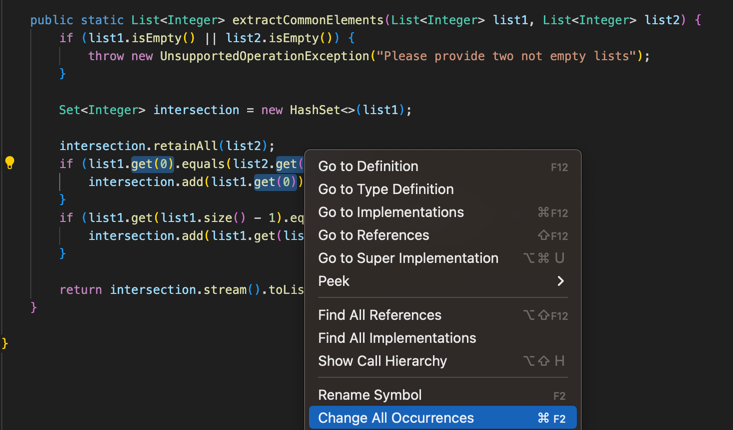733x430 pixels.
Task: Select Go to Super Implementation
Action: tap(408, 258)
